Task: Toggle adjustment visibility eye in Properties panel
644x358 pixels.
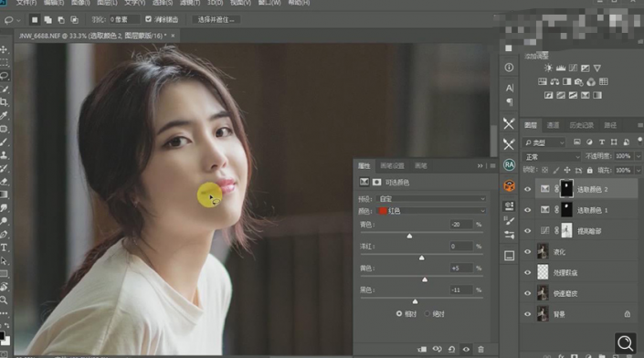Action: pos(466,350)
